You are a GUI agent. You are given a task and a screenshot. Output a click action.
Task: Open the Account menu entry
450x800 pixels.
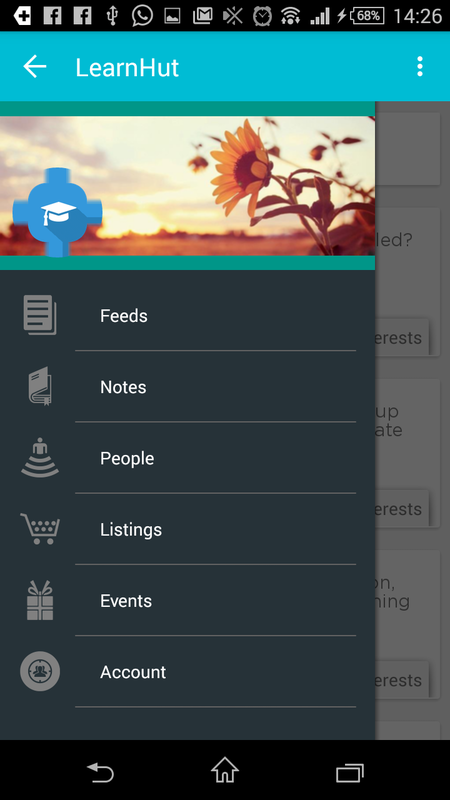point(187,672)
